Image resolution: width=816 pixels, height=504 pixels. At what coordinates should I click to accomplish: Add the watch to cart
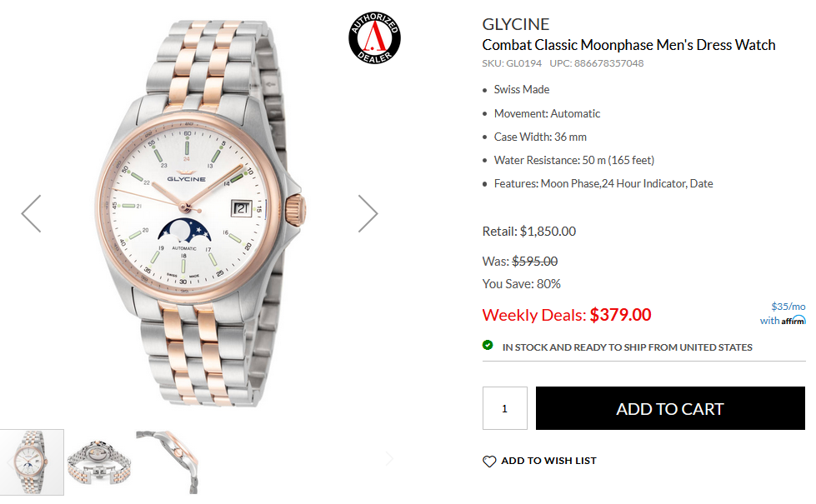[x=670, y=408]
